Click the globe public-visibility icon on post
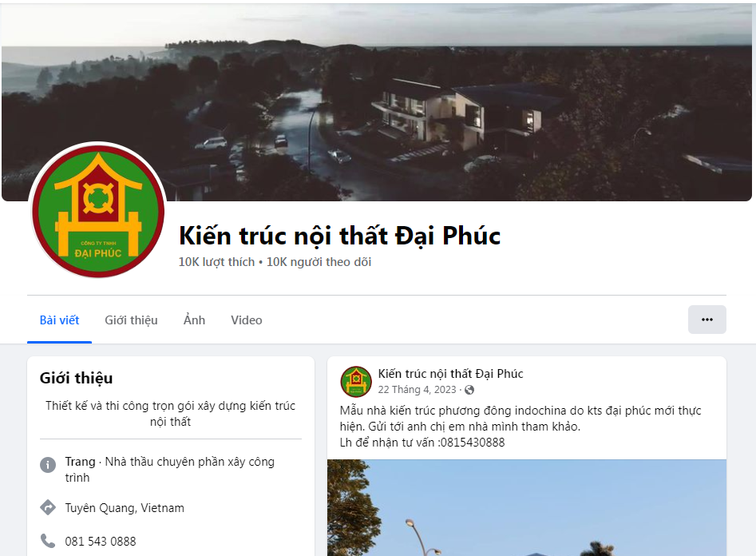 [x=469, y=390]
